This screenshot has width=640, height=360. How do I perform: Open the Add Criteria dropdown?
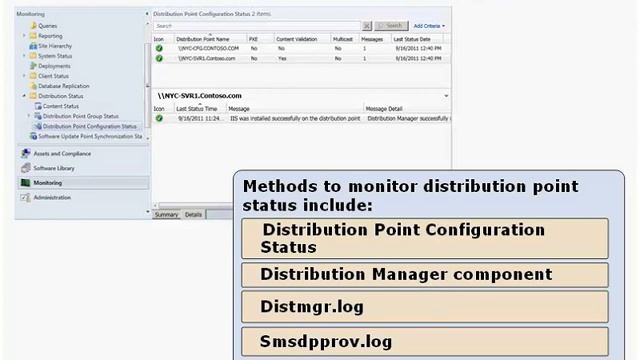(429, 26)
